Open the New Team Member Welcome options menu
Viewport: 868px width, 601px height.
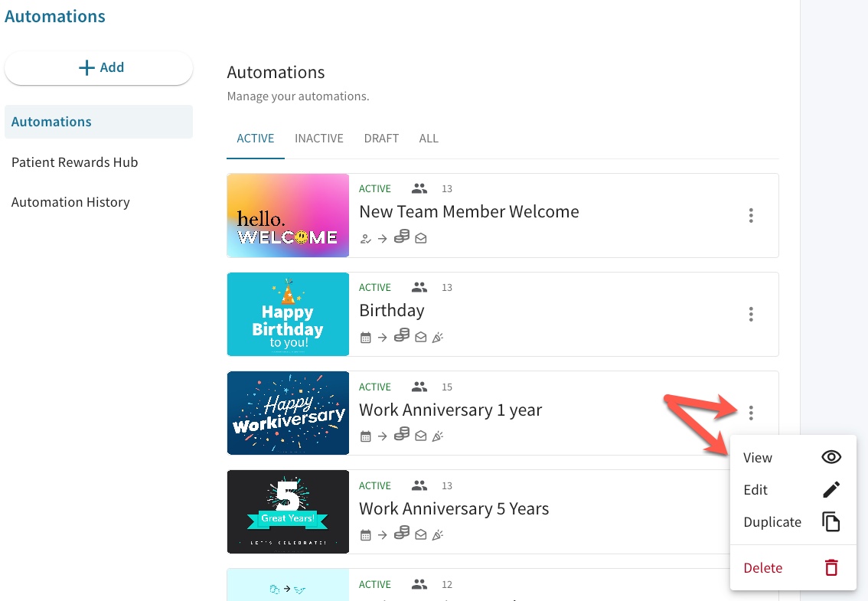pyautogui.click(x=751, y=215)
